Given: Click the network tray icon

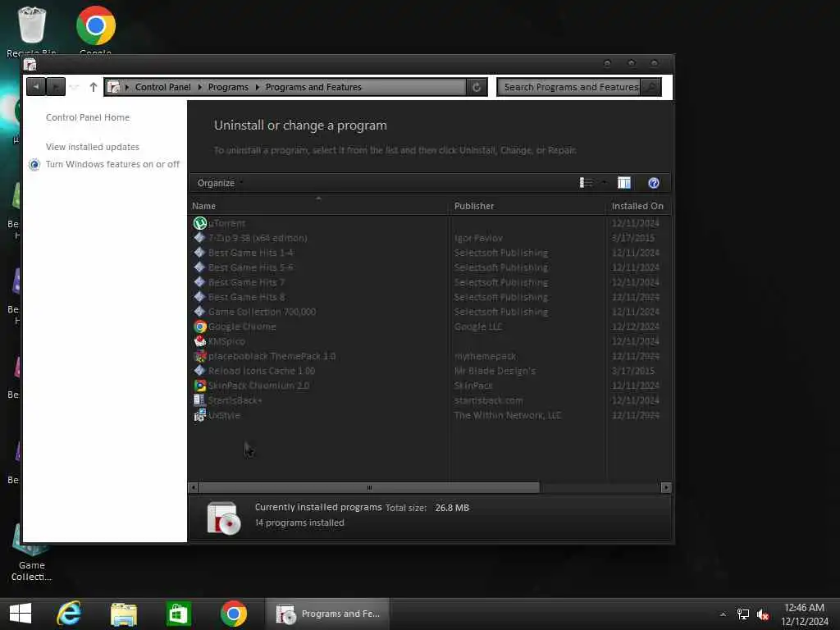Looking at the screenshot, I should 743,614.
